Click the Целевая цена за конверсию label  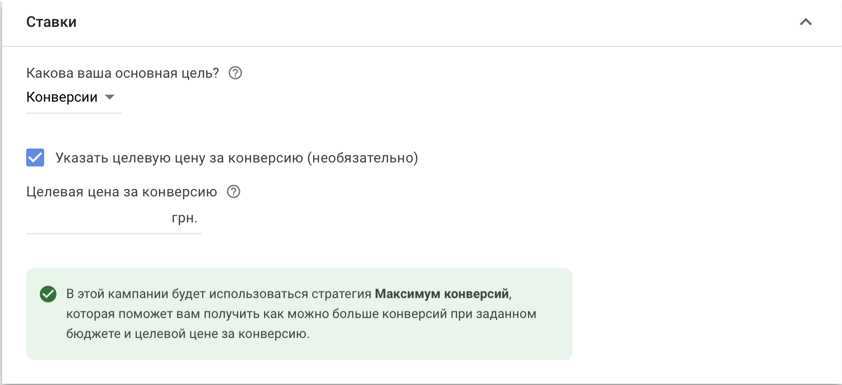(x=122, y=192)
